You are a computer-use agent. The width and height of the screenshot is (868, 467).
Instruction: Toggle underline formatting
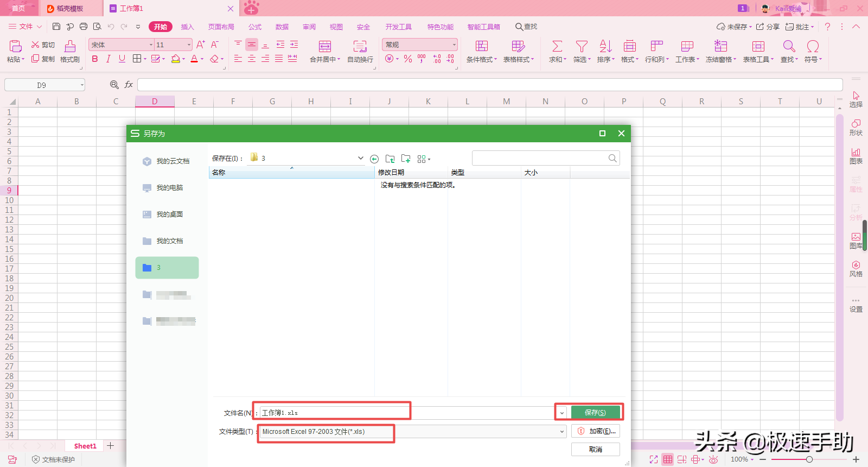point(122,59)
